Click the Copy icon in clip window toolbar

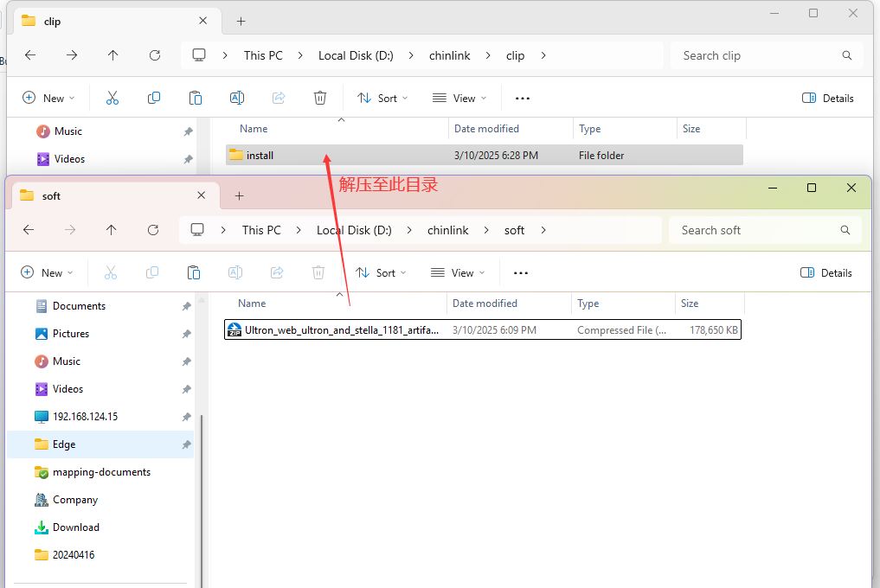tap(154, 99)
